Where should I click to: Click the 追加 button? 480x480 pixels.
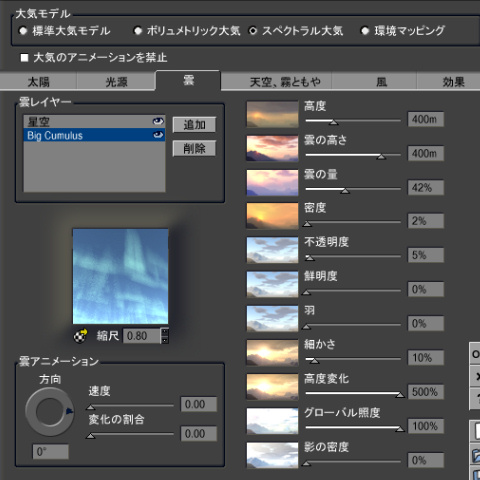pyautogui.click(x=194, y=125)
